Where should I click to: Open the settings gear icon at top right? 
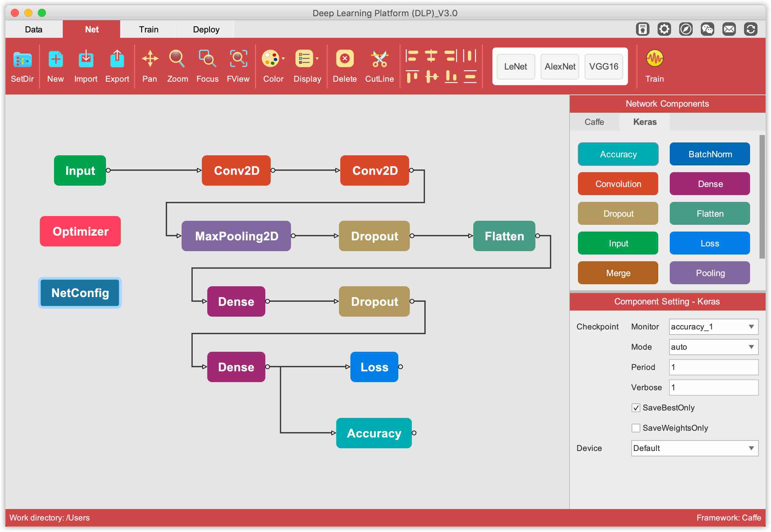click(664, 29)
